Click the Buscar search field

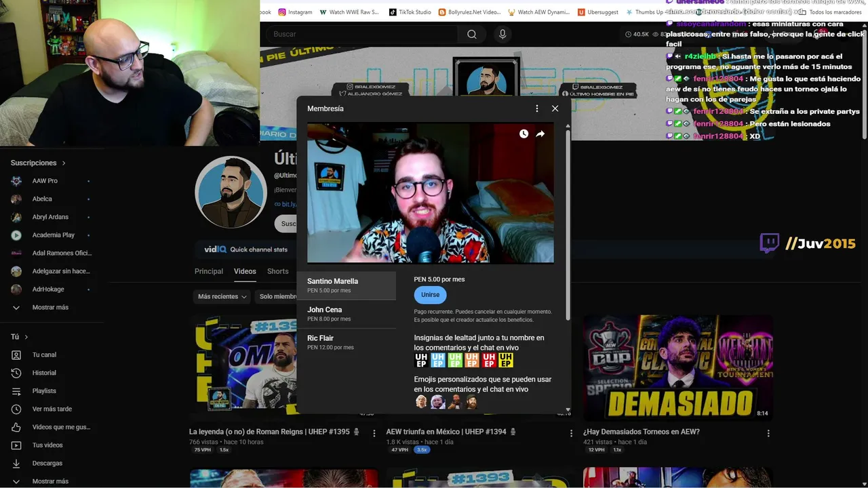362,34
